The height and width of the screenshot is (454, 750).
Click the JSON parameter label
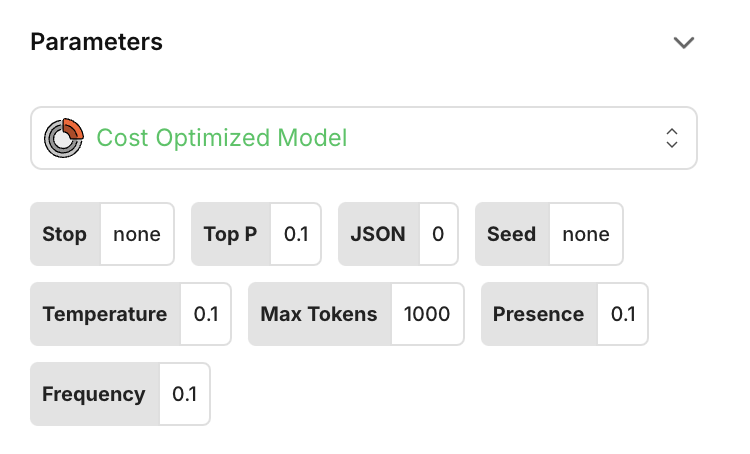378,234
